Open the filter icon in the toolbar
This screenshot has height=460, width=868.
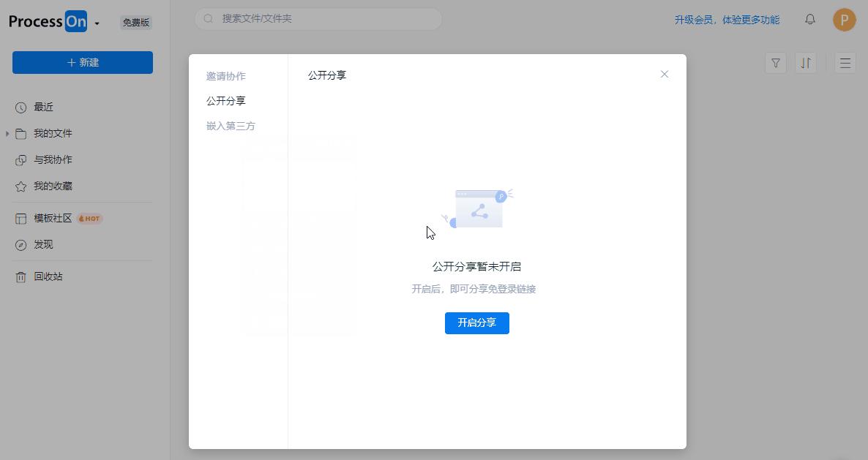click(x=775, y=63)
